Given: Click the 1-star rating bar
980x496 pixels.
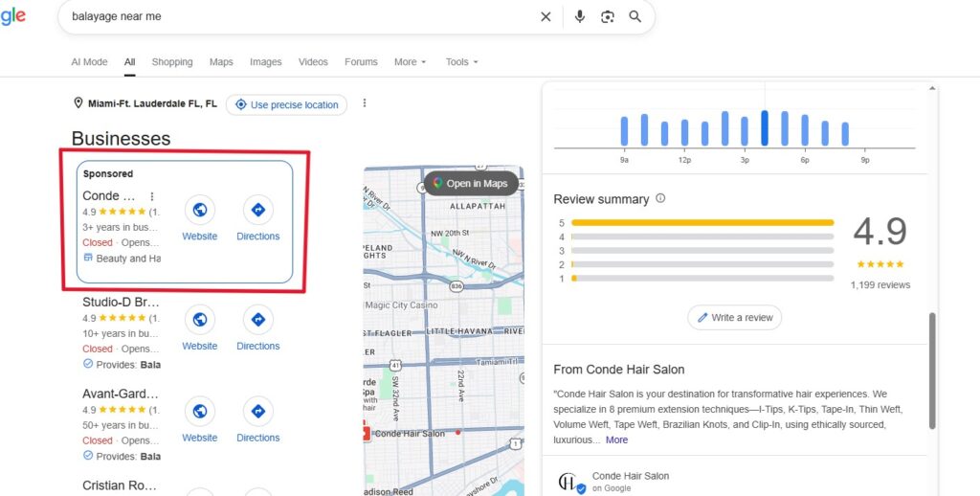Looking at the screenshot, I should point(702,279).
